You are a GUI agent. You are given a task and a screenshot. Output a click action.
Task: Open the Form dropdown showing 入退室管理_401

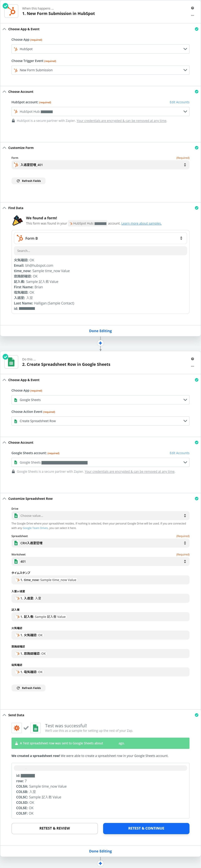click(100, 165)
